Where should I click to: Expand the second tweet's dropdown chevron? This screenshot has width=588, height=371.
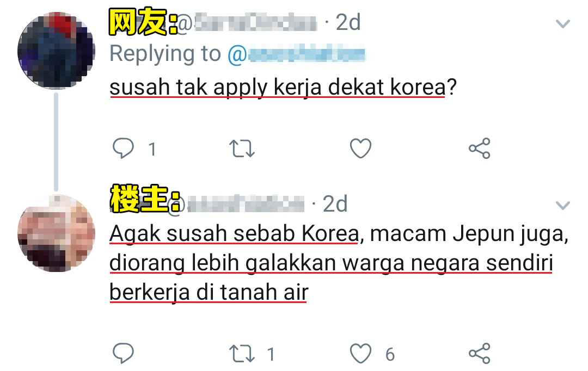(562, 206)
